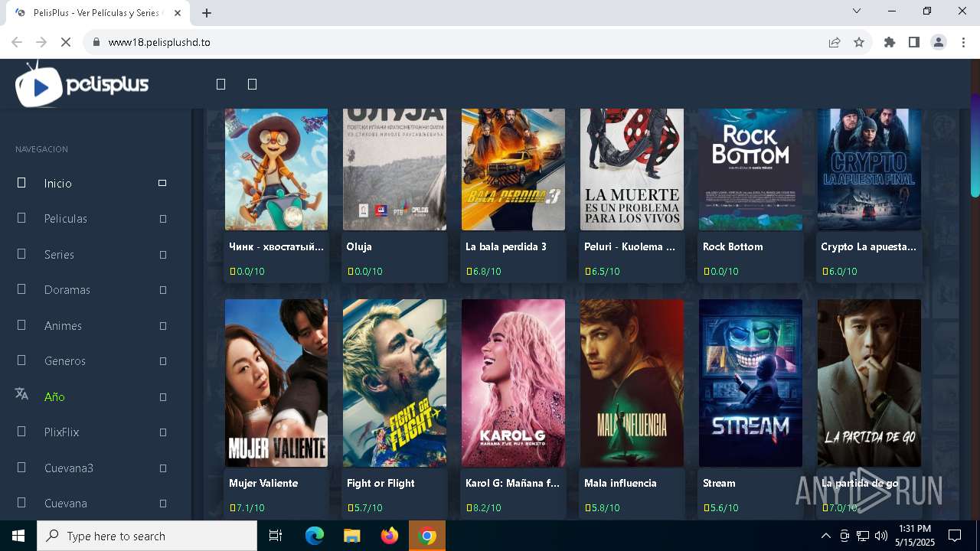
Task: Go back in browser history
Action: (x=17, y=42)
